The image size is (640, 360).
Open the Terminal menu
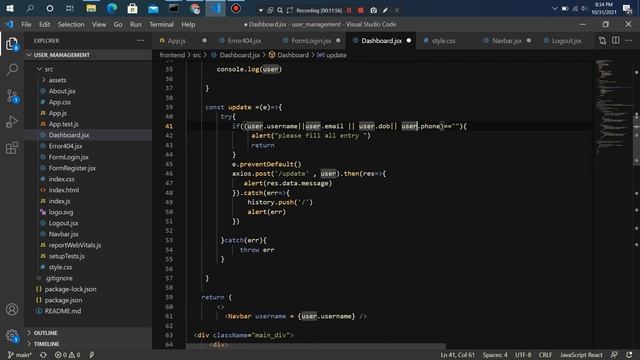pos(161,24)
